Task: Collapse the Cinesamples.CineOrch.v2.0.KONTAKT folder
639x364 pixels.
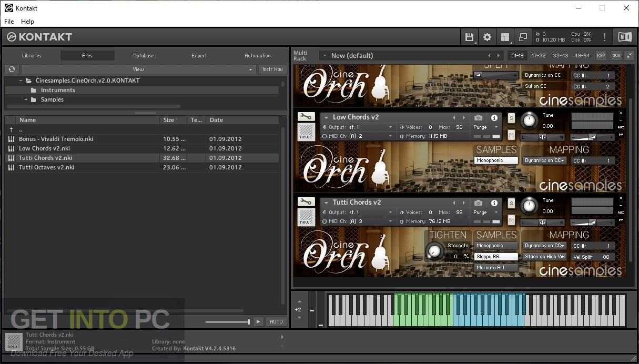Action: pos(21,80)
